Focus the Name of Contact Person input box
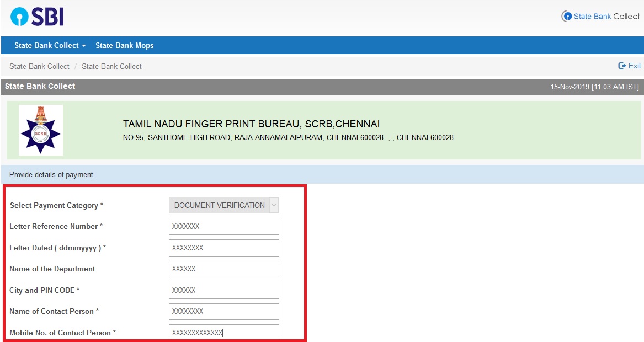The width and height of the screenshot is (644, 342). click(223, 311)
